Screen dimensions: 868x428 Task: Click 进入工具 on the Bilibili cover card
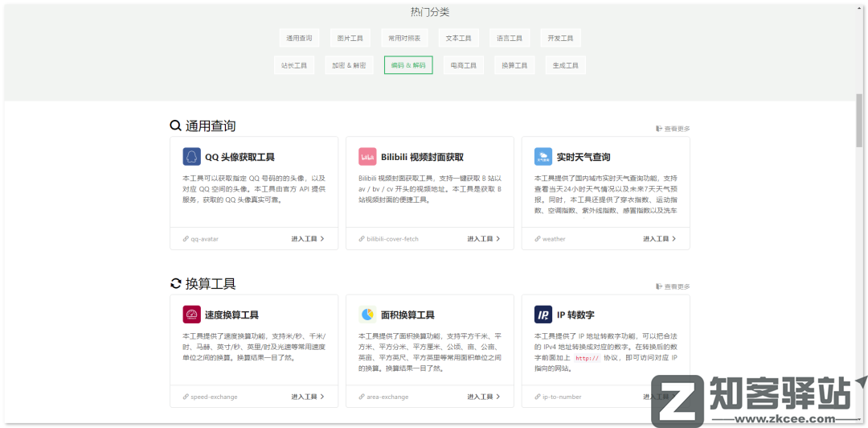(484, 239)
